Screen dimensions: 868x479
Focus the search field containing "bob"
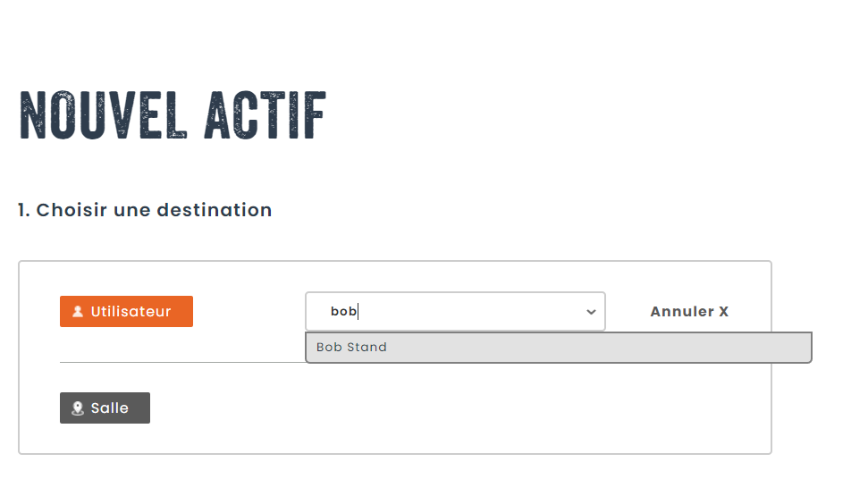[x=447, y=312]
